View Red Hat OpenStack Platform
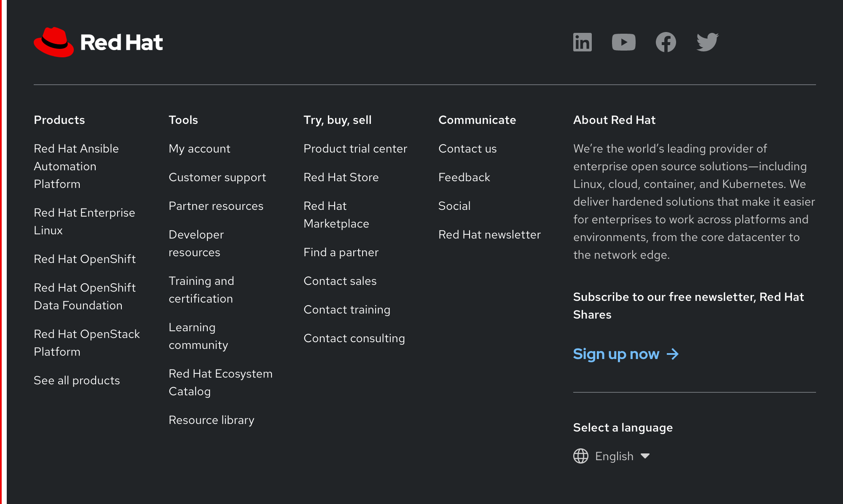 [86, 343]
